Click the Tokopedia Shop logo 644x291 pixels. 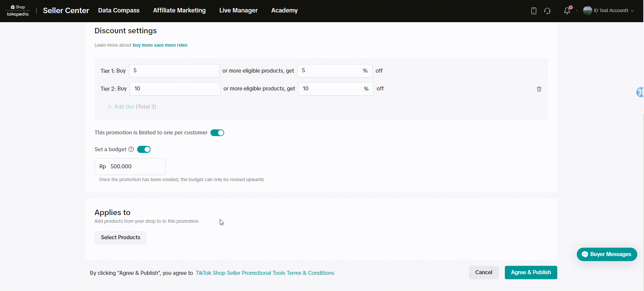click(18, 11)
